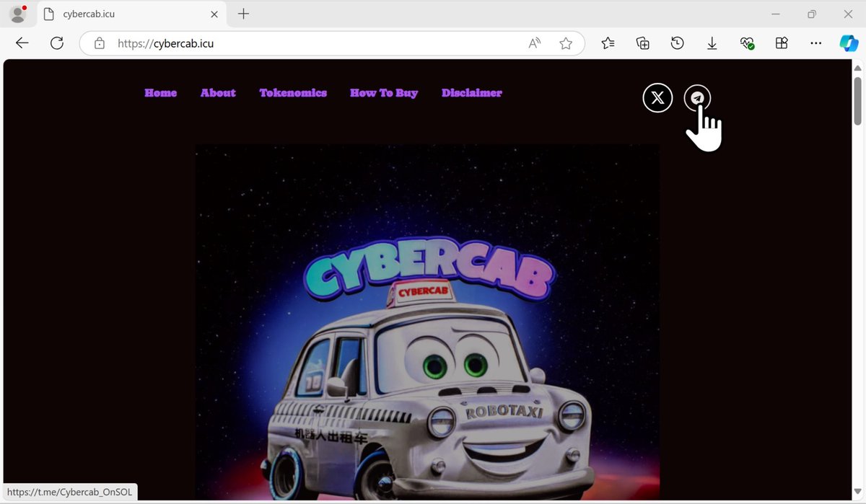866x504 pixels.
Task: View browsing History
Action: coord(677,43)
